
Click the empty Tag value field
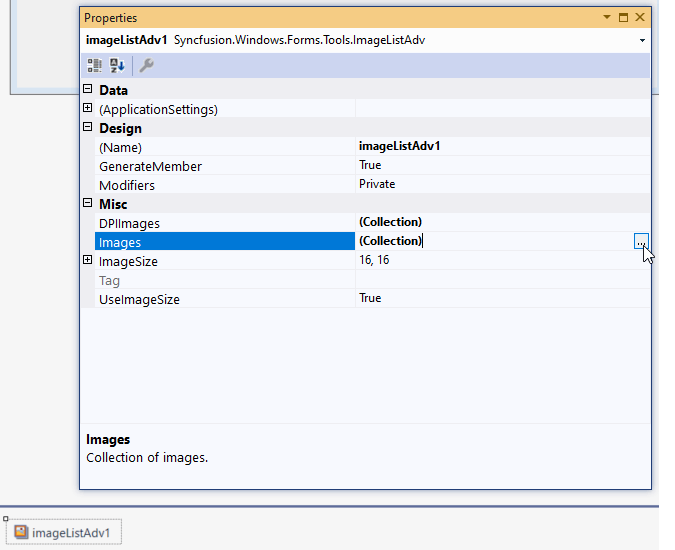click(502, 280)
